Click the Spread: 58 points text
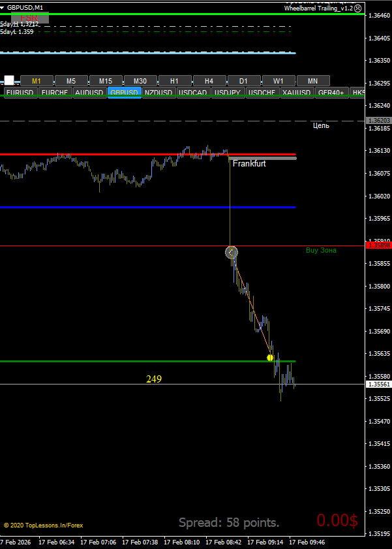This screenshot has width=392, height=549. pos(229,522)
